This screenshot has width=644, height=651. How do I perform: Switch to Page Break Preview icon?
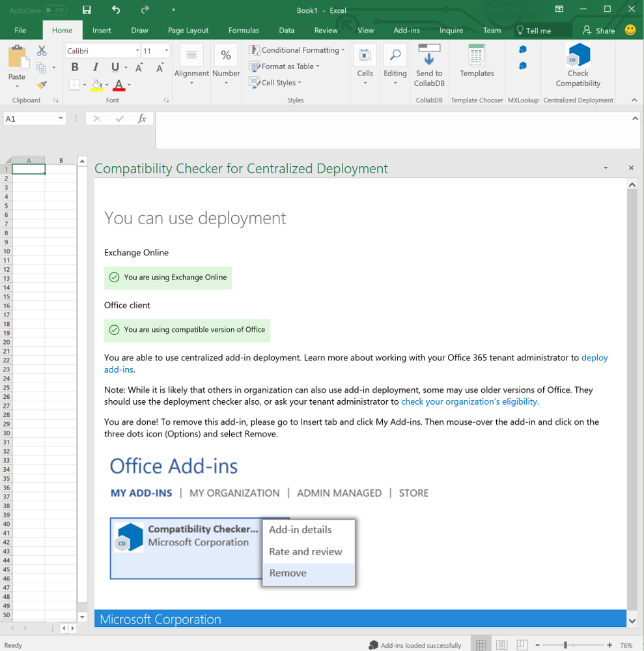tap(522, 644)
